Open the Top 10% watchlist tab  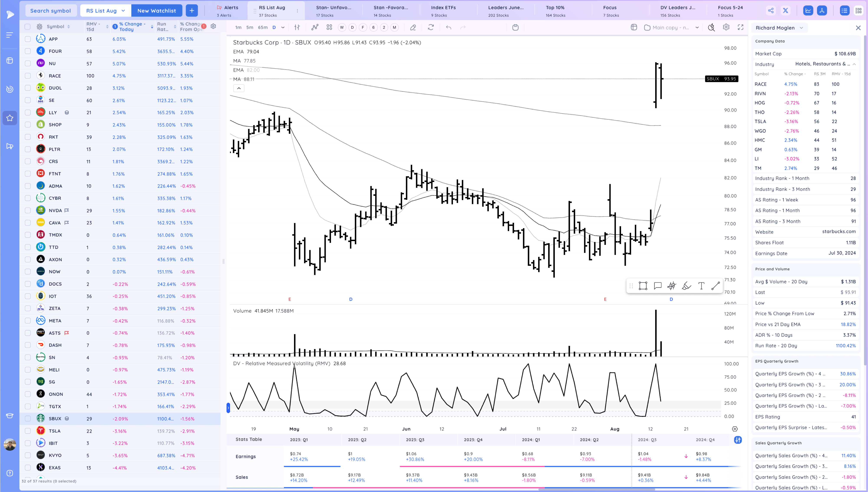click(x=555, y=10)
